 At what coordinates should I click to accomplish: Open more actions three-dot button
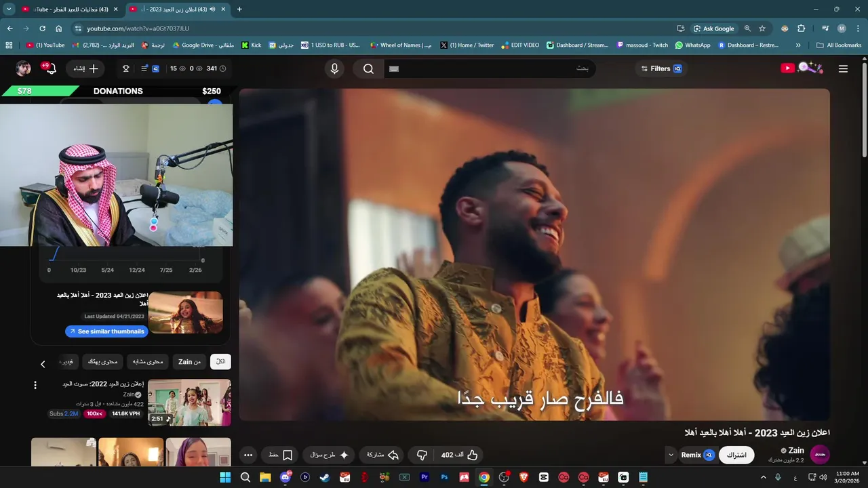point(248,455)
